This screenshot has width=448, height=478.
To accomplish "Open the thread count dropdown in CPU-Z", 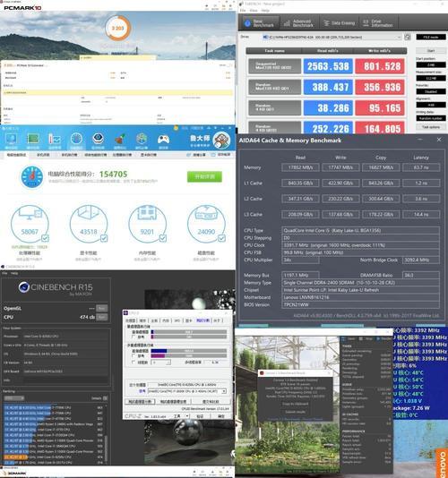I will pos(161,363).
